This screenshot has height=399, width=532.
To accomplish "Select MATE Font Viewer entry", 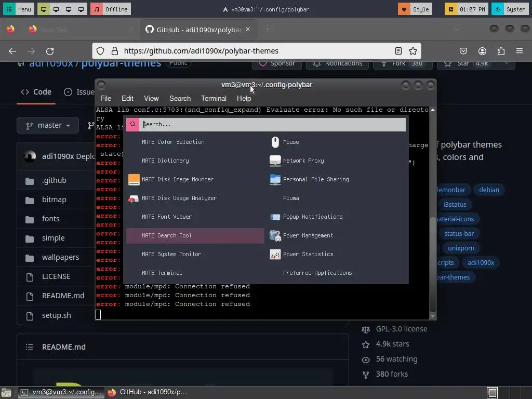I will click(195, 217).
